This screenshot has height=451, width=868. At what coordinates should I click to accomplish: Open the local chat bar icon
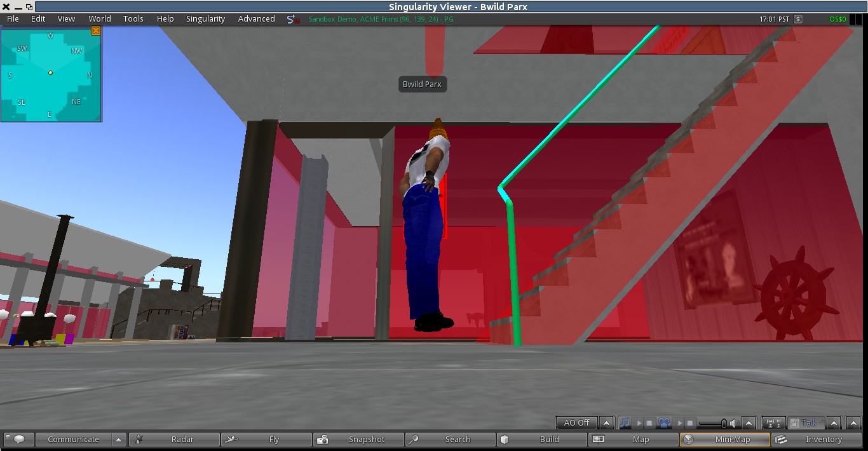pos(19,439)
